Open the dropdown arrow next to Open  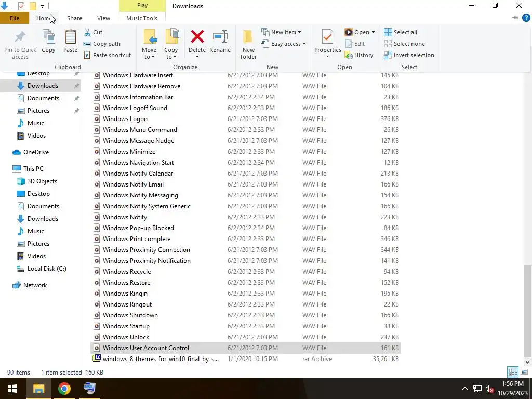point(373,32)
